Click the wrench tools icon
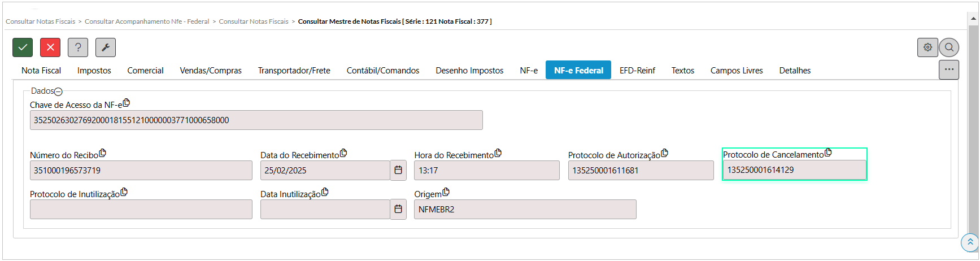 [106, 47]
